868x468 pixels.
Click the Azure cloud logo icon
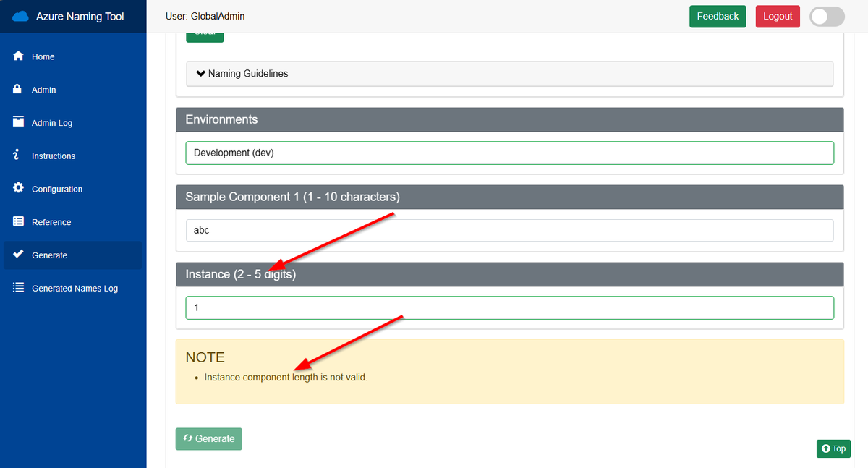click(20, 16)
